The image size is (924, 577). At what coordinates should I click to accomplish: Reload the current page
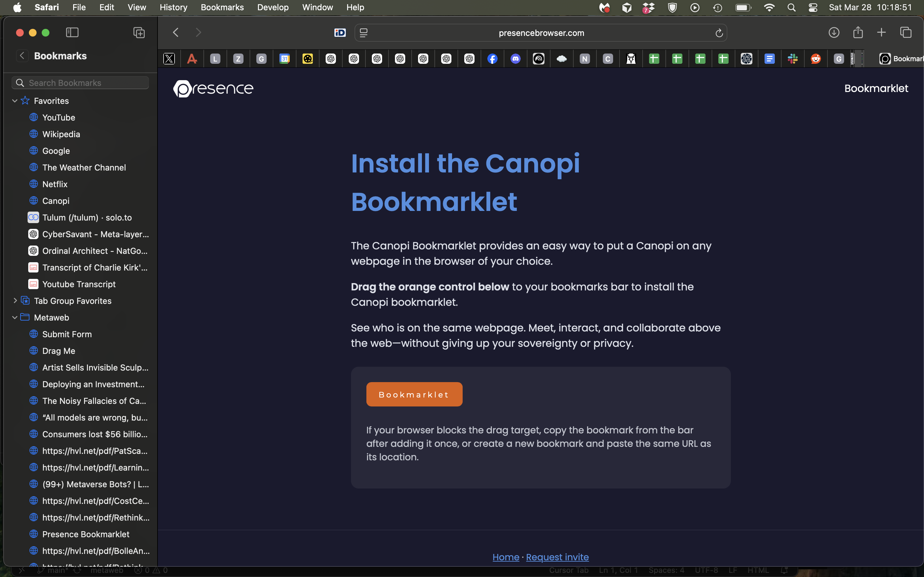pos(719,33)
